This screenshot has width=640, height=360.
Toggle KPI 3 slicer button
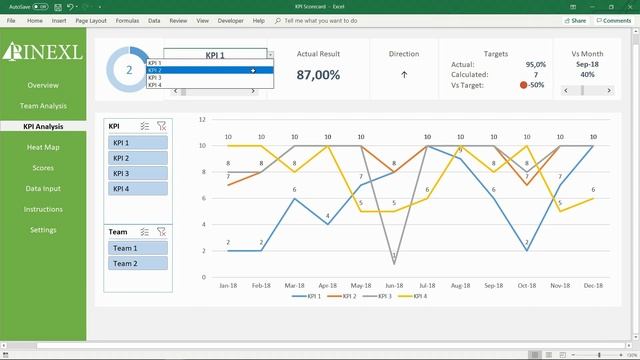pos(138,173)
